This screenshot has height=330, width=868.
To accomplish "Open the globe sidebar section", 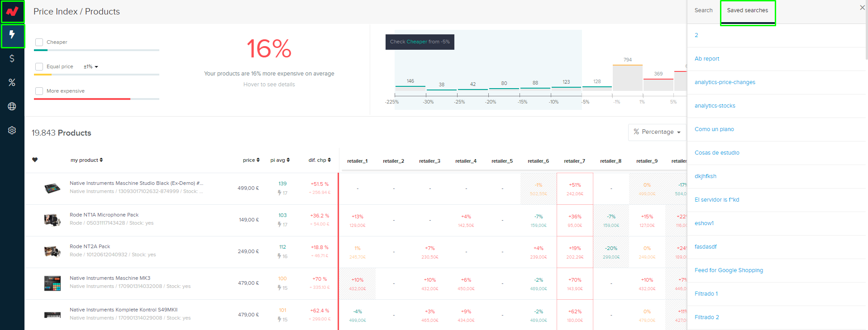I will [12, 107].
